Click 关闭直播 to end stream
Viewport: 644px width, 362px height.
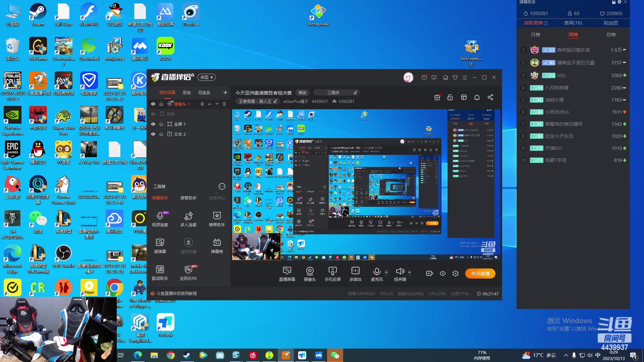click(x=480, y=274)
